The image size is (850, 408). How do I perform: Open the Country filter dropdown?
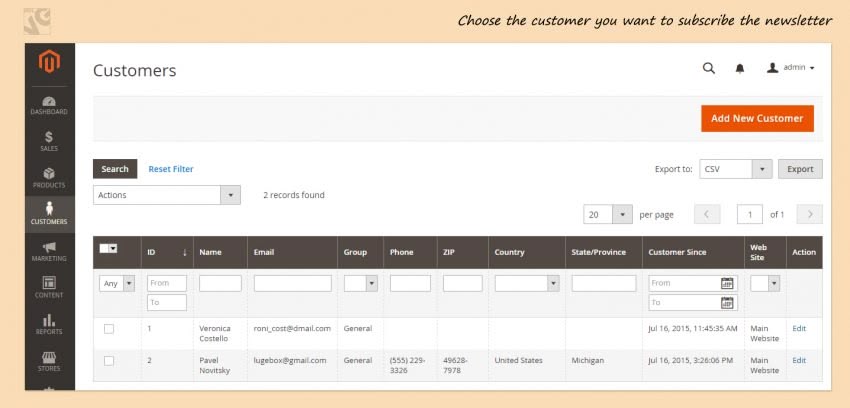[527, 283]
